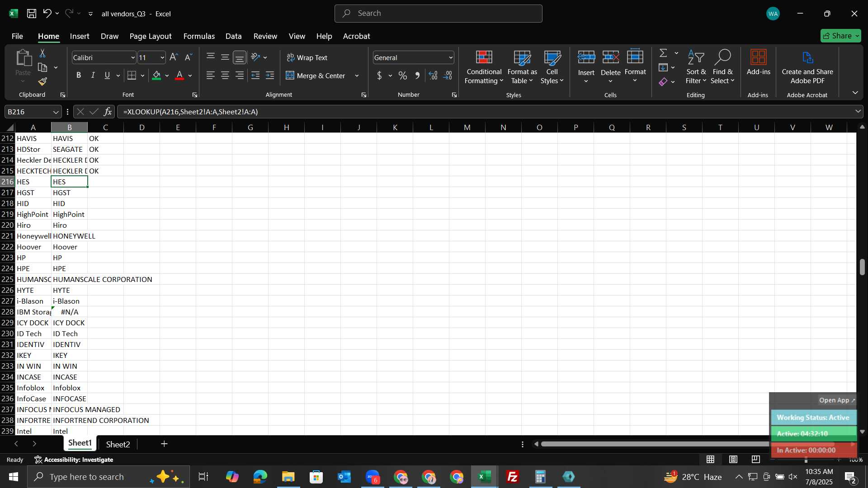The height and width of the screenshot is (488, 868).
Task: Apply Comma Style format
Action: [x=417, y=75]
